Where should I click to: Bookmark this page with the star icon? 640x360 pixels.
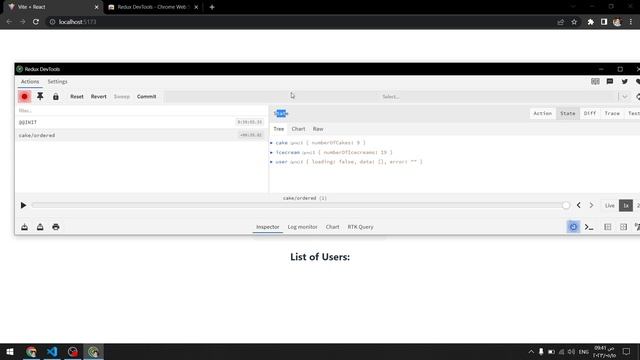574,22
